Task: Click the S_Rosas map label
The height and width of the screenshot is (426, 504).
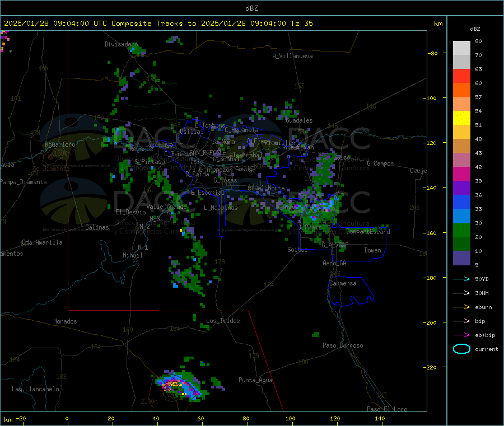Action: tap(225, 181)
